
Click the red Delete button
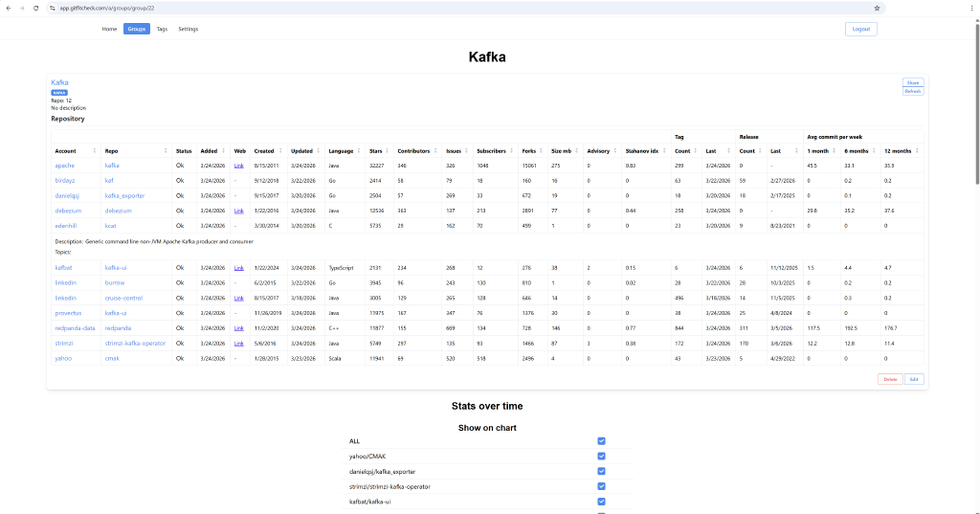point(890,380)
